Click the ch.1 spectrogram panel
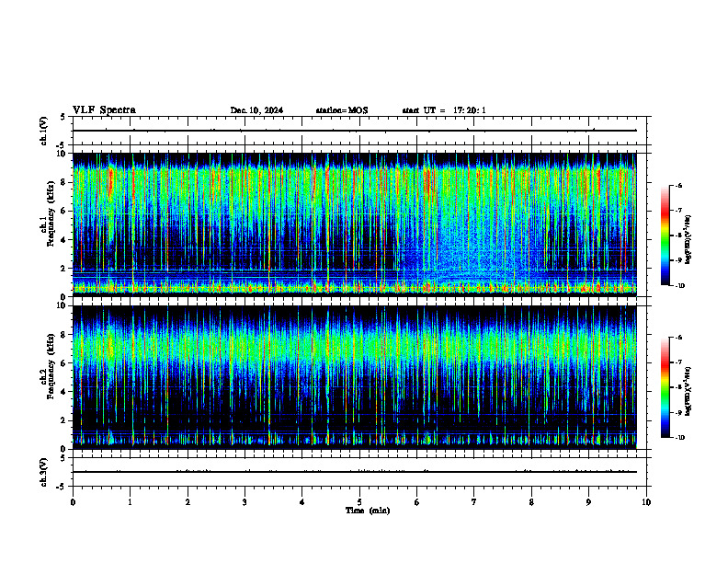This screenshot has height=563, width=728. pos(354,224)
